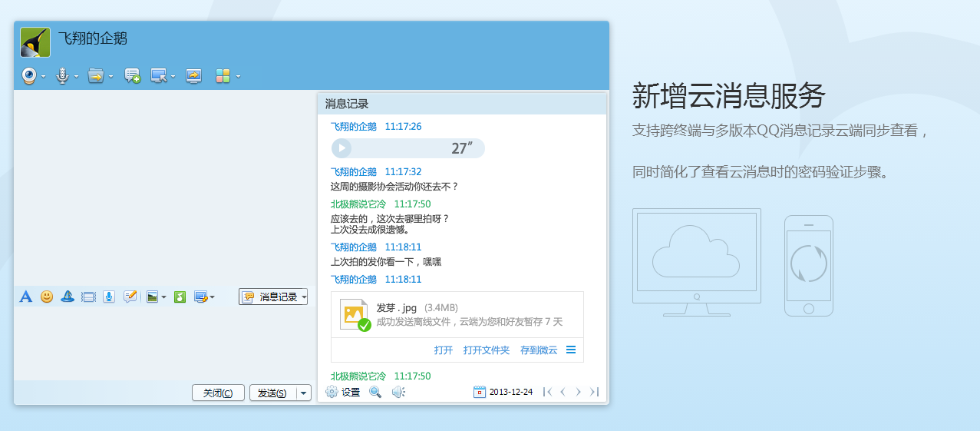980x431 pixels.
Task: Click the 新增云消息服务 heading
Action: pyautogui.click(x=728, y=96)
